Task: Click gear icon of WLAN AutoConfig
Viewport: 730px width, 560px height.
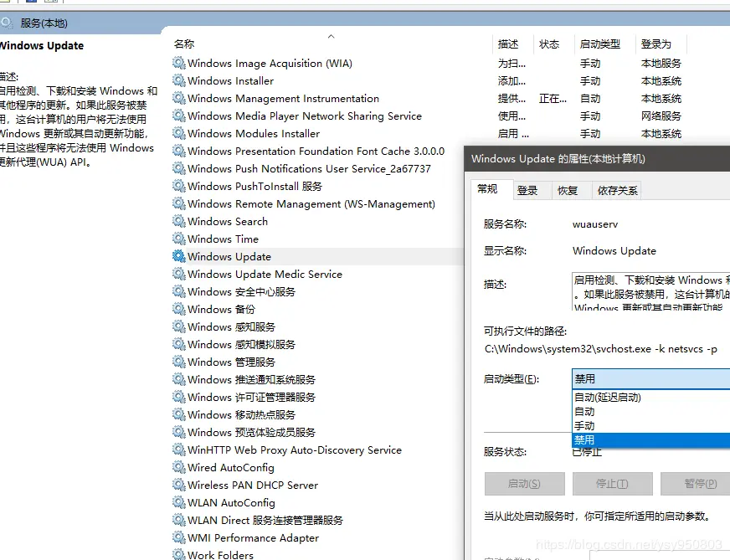Action: (x=179, y=501)
